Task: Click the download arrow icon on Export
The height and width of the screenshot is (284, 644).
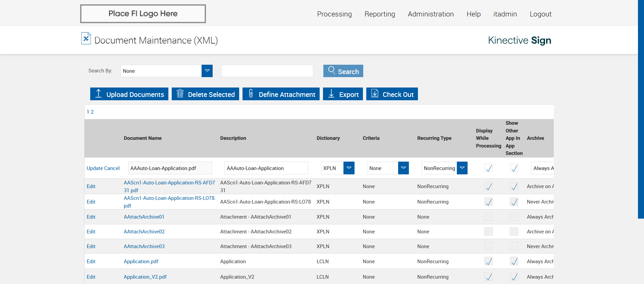Action: [331, 94]
